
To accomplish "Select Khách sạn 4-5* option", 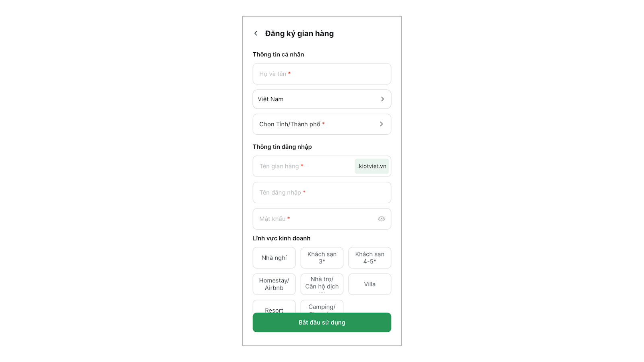I will tap(369, 258).
